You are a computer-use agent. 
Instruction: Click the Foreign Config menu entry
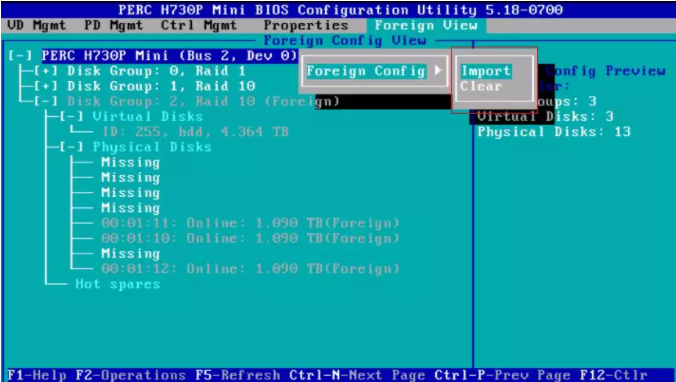(366, 71)
